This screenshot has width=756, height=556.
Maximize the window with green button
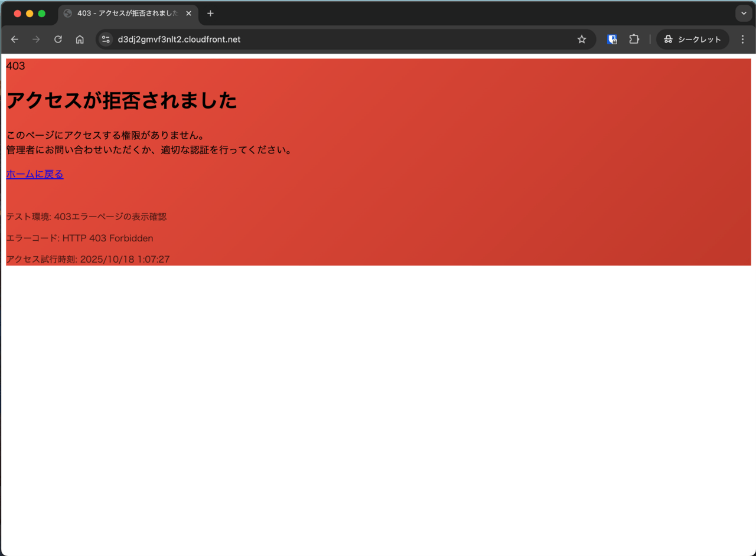click(x=41, y=14)
